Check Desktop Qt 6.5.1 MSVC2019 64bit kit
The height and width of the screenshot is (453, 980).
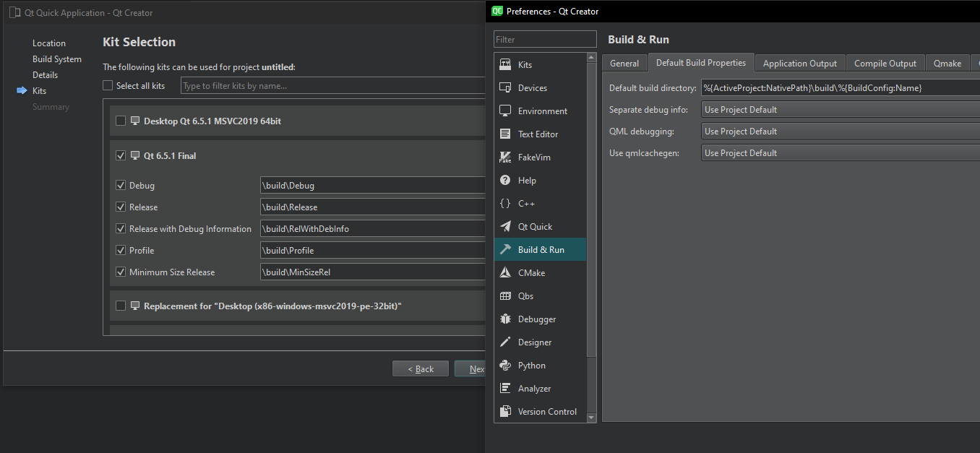(x=121, y=121)
